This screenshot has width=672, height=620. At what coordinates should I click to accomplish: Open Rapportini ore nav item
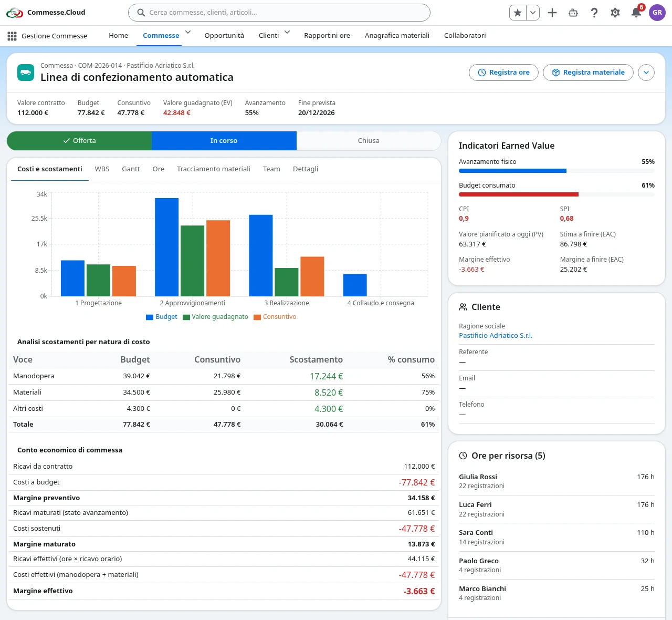click(x=327, y=36)
